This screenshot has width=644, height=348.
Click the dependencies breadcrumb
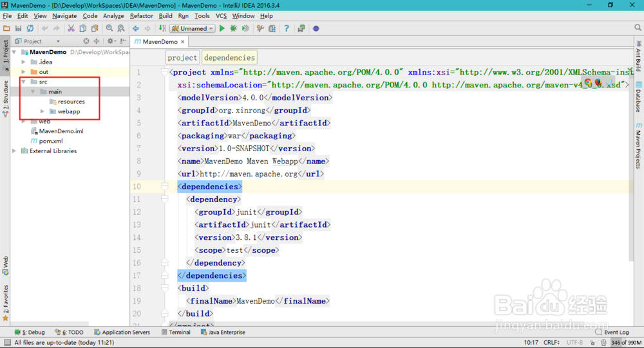pos(230,57)
